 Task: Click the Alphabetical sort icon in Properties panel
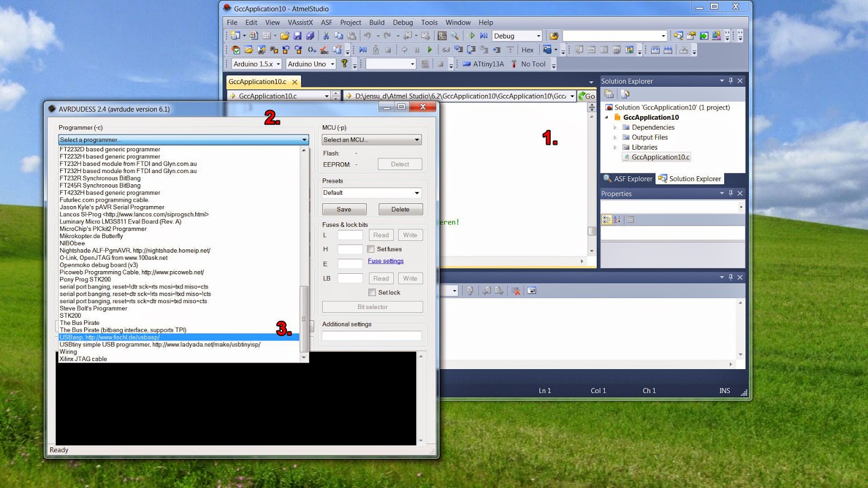(617, 220)
